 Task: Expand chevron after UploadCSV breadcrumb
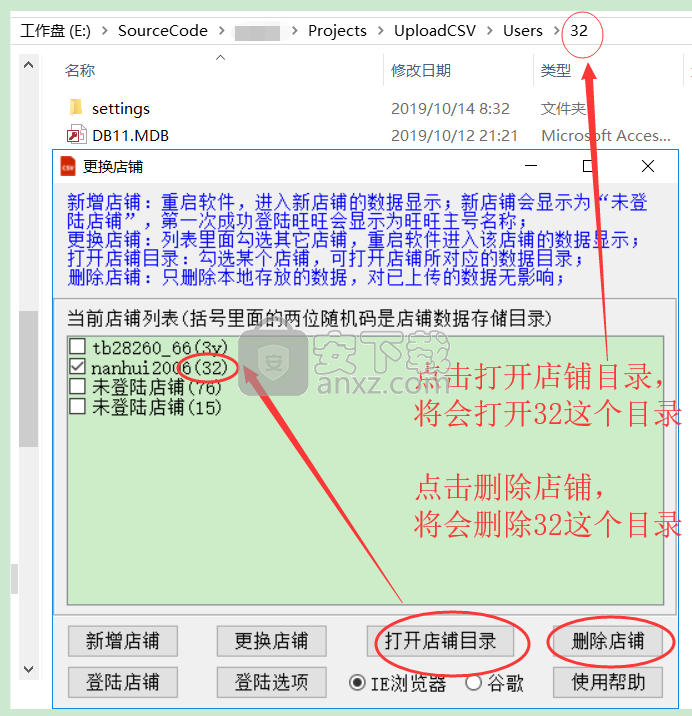490,31
